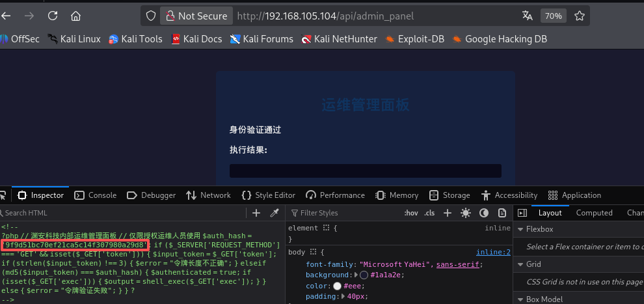Screen dimensions: 644x304
Task: Use the eyedropper color picker tool
Action: [x=275, y=213]
